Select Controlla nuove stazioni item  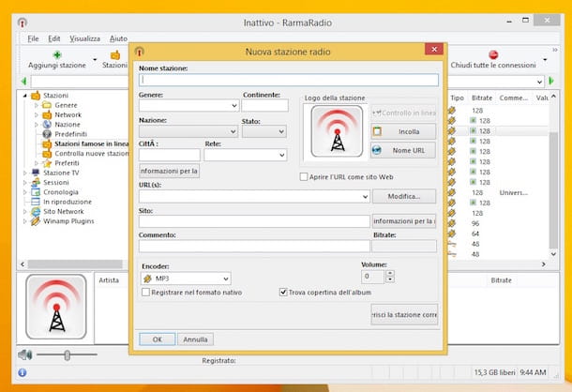(x=92, y=153)
